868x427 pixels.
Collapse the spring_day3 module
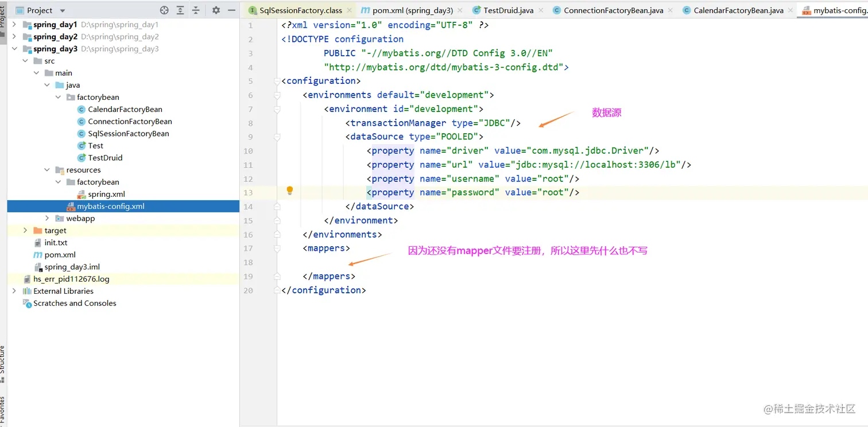[x=14, y=49]
